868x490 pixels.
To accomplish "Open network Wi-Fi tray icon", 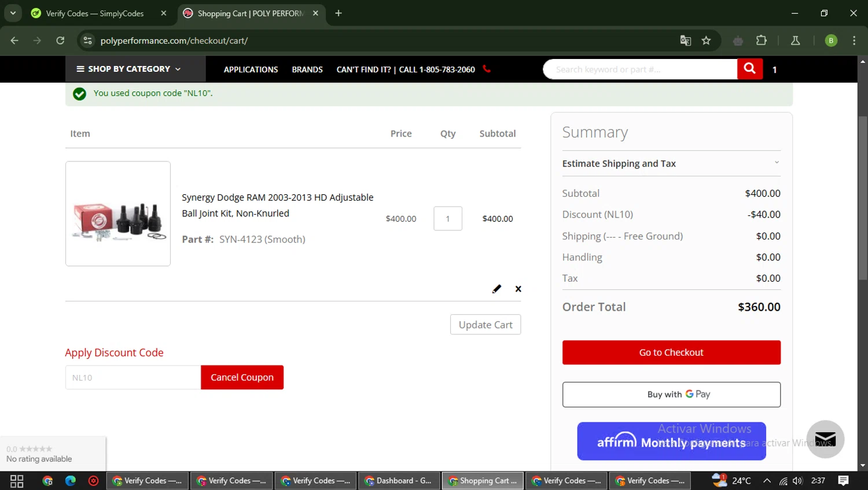I will pos(783,481).
